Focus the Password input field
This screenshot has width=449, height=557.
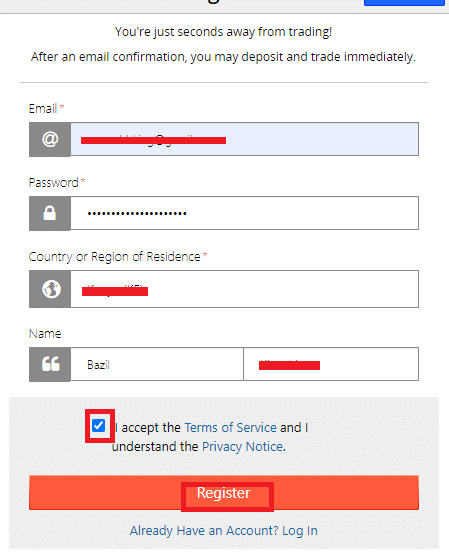click(244, 213)
